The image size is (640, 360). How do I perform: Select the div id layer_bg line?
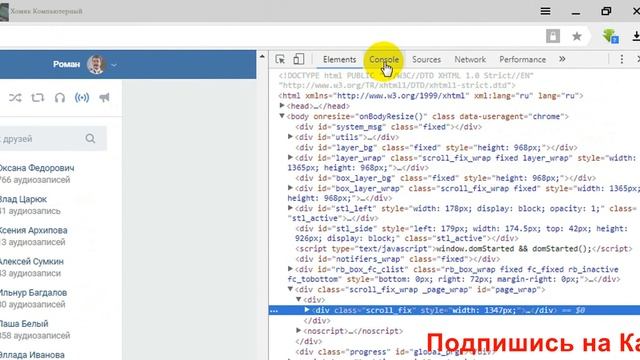[x=436, y=147]
